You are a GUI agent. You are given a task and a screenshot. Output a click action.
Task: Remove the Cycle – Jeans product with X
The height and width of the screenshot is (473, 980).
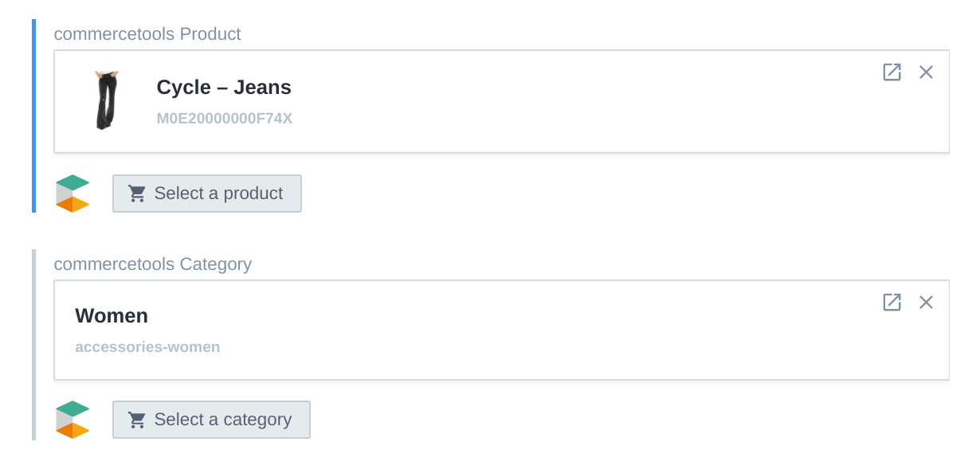(926, 72)
